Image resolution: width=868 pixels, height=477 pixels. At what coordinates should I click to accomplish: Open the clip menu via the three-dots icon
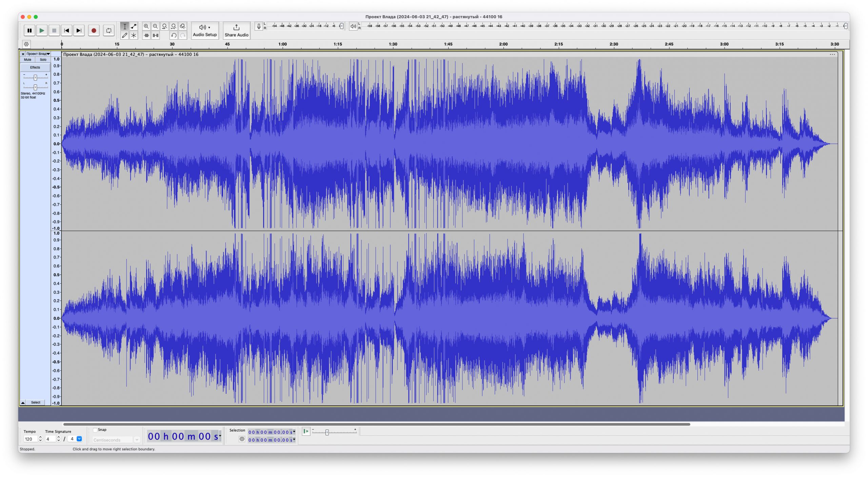click(832, 54)
